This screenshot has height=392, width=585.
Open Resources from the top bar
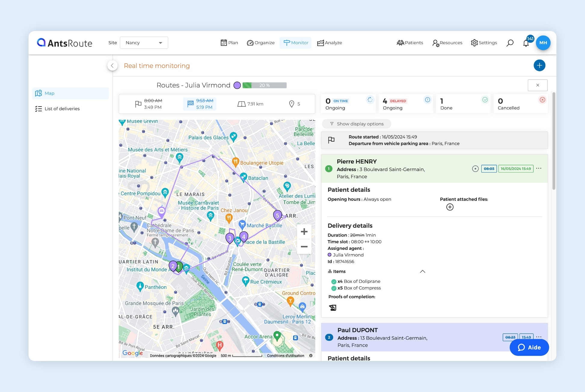pyautogui.click(x=447, y=43)
